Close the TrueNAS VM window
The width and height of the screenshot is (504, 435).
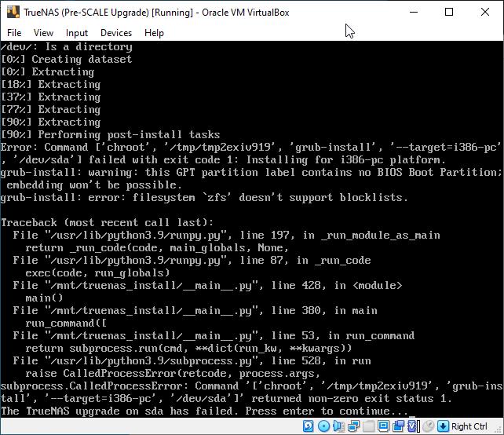tap(485, 13)
